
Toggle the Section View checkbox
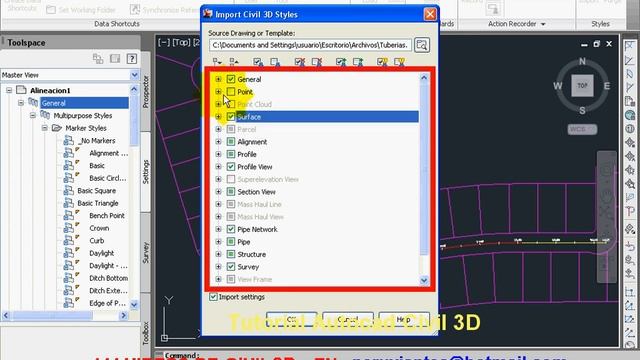point(231,192)
